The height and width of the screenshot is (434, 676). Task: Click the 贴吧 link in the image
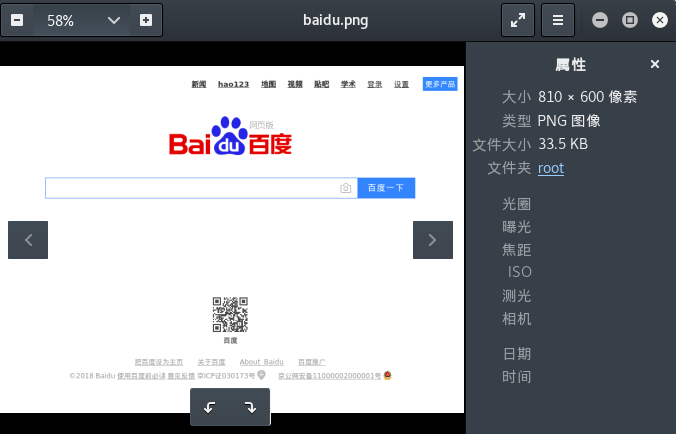coord(321,84)
